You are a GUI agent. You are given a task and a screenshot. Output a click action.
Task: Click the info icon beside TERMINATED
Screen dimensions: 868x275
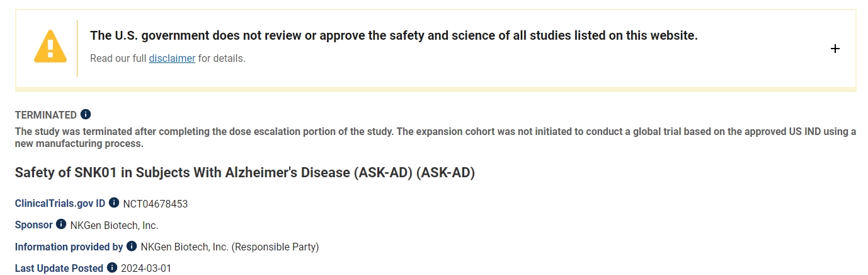(x=86, y=114)
